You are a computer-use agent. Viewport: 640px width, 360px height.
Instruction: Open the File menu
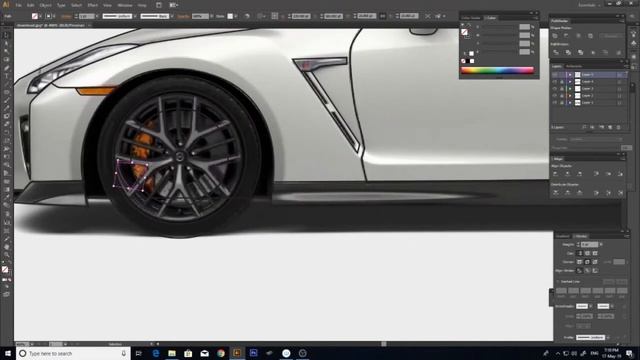tap(18, 5)
